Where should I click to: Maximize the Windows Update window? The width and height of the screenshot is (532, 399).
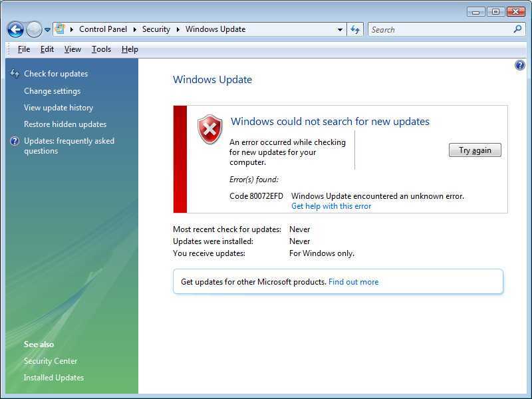(x=495, y=12)
